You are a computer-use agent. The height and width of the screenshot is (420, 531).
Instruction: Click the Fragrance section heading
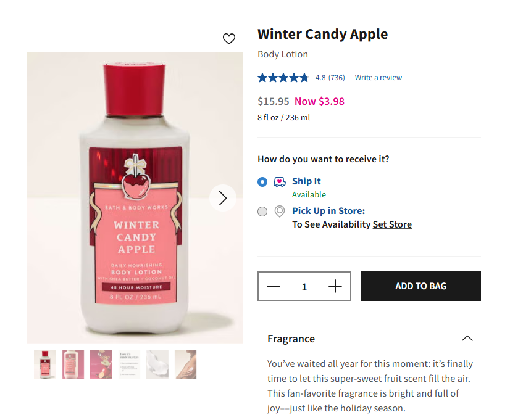pyautogui.click(x=291, y=339)
